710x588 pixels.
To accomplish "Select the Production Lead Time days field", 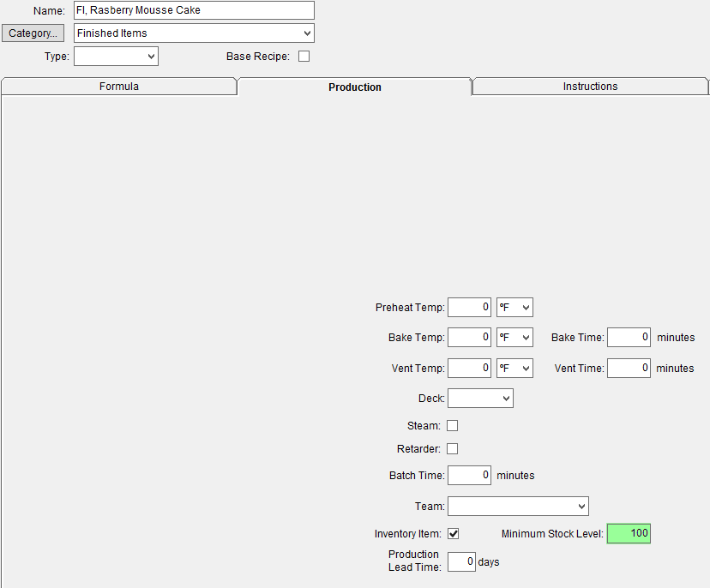I will [461, 562].
